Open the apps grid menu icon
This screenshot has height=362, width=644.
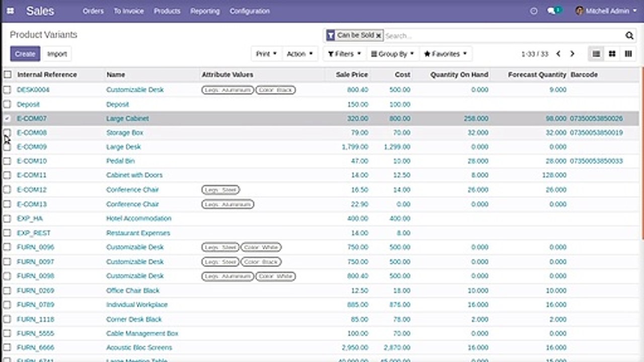(x=10, y=11)
